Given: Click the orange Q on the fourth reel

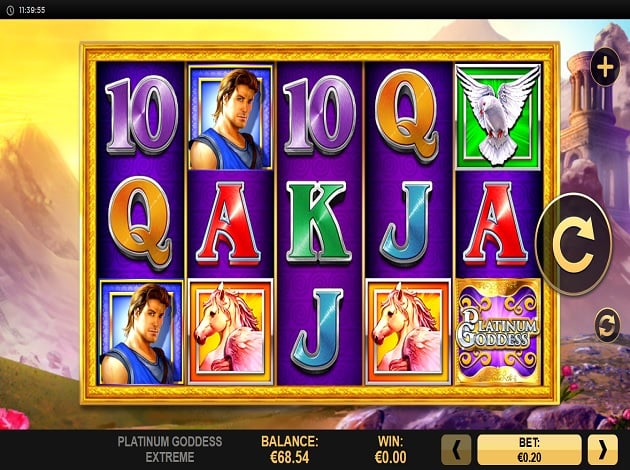Looking at the screenshot, I should (407, 115).
